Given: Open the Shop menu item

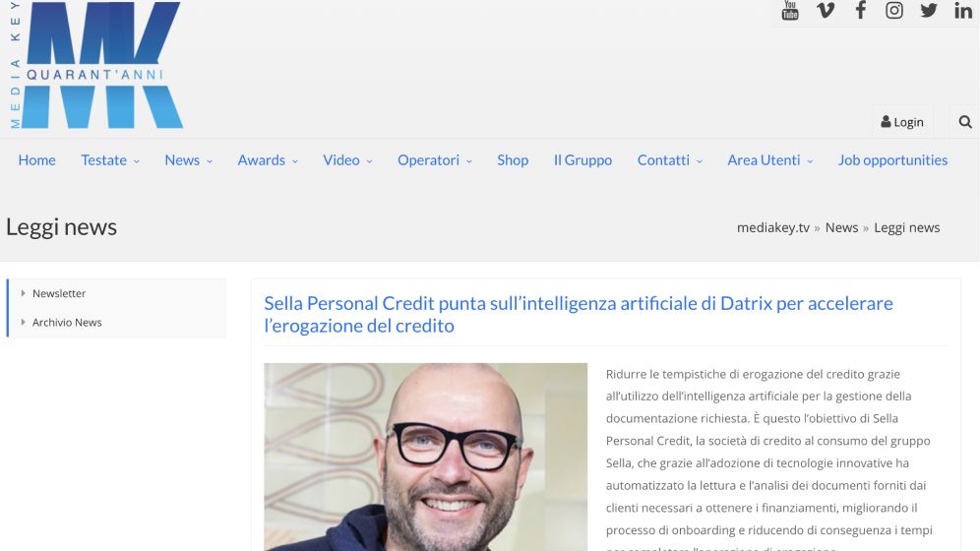Looking at the screenshot, I should click(x=513, y=160).
